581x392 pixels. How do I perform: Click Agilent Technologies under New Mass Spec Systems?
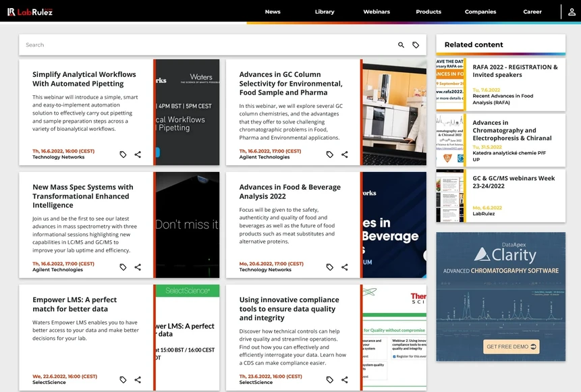pos(57,270)
